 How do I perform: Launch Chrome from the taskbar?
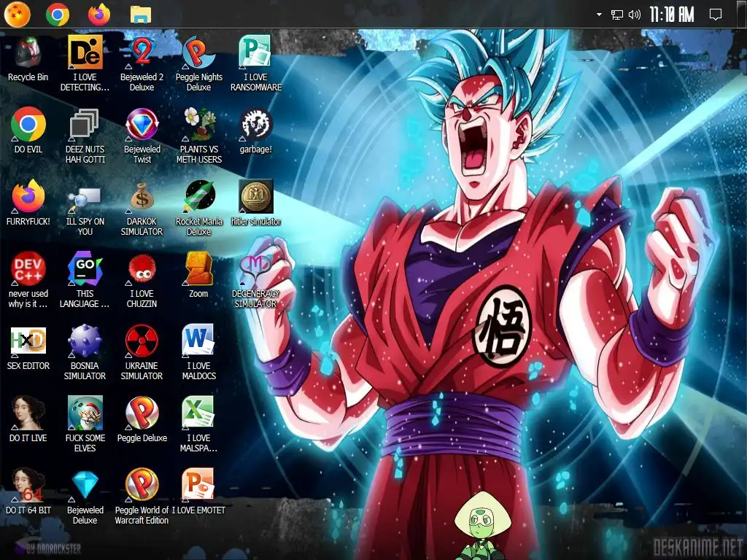[58, 15]
